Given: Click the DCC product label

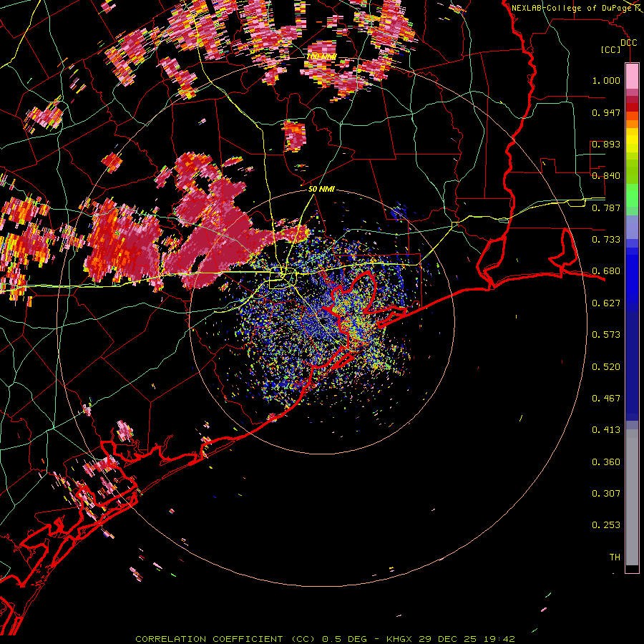Looking at the screenshot, I should click(x=628, y=43).
